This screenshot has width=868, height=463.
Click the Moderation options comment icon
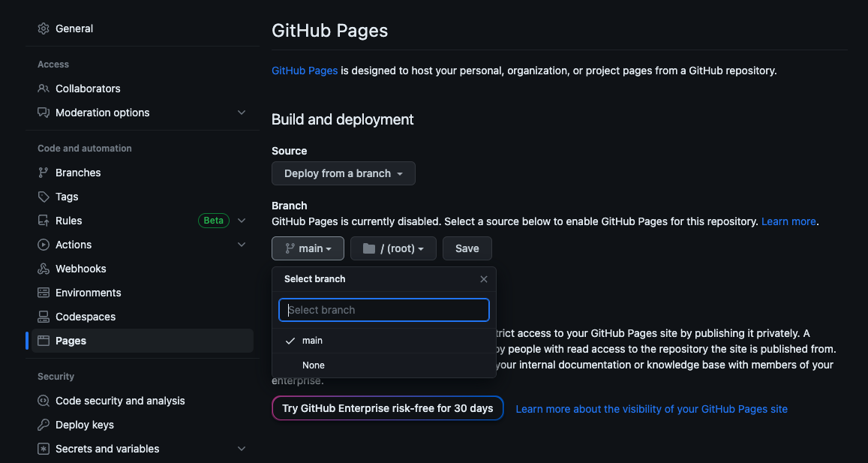click(x=44, y=113)
